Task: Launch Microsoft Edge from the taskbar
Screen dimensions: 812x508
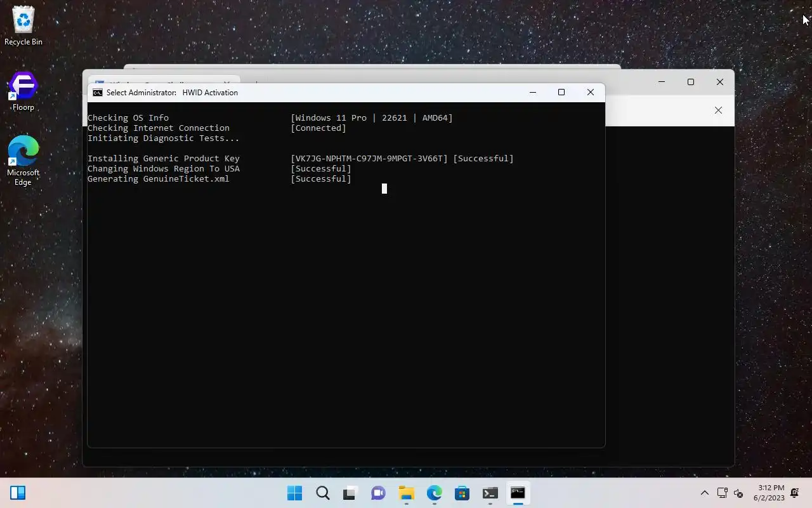Action: [x=434, y=493]
